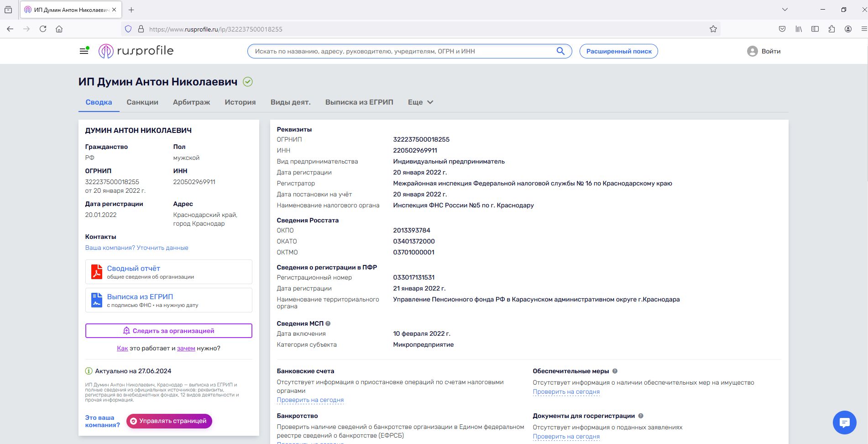Go back with the browser back arrow
The width and height of the screenshot is (868, 444).
(x=10, y=29)
